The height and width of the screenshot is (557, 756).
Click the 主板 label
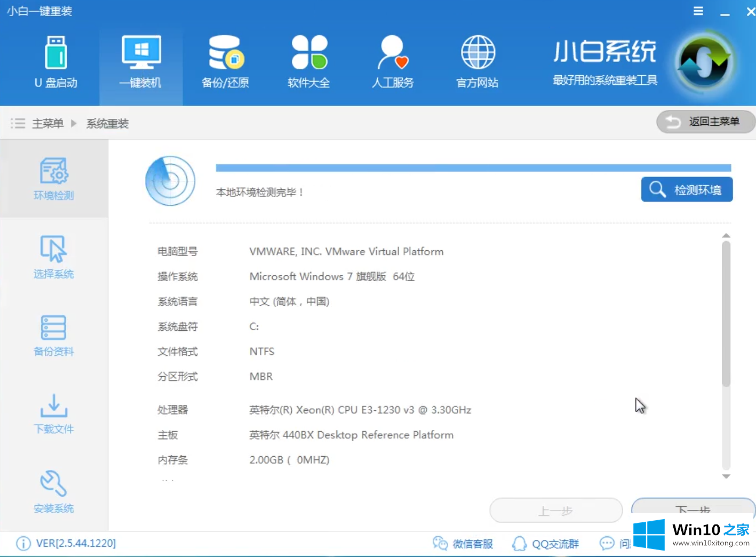168,435
